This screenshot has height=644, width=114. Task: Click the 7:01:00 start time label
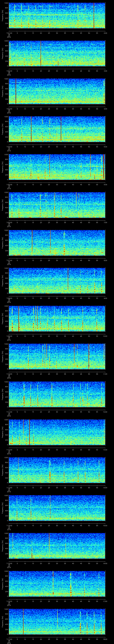[x=9, y=33]
